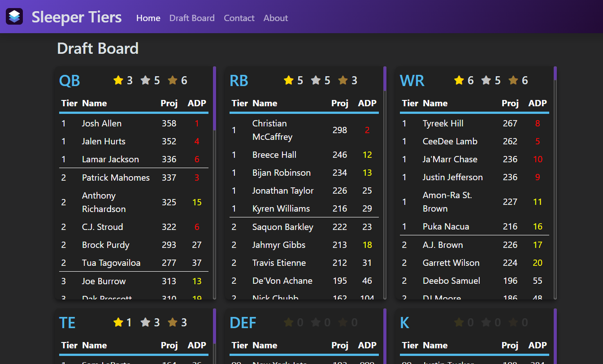
Task: Click the bronze star in TE card
Action: (173, 322)
